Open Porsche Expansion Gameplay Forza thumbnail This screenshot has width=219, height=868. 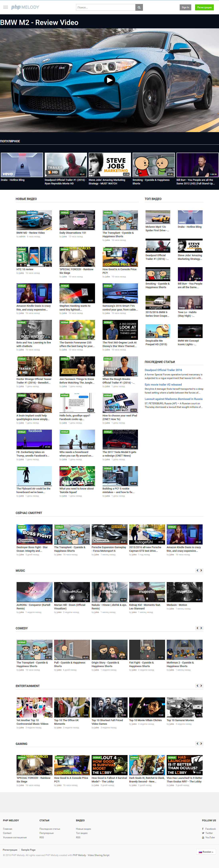point(109,534)
